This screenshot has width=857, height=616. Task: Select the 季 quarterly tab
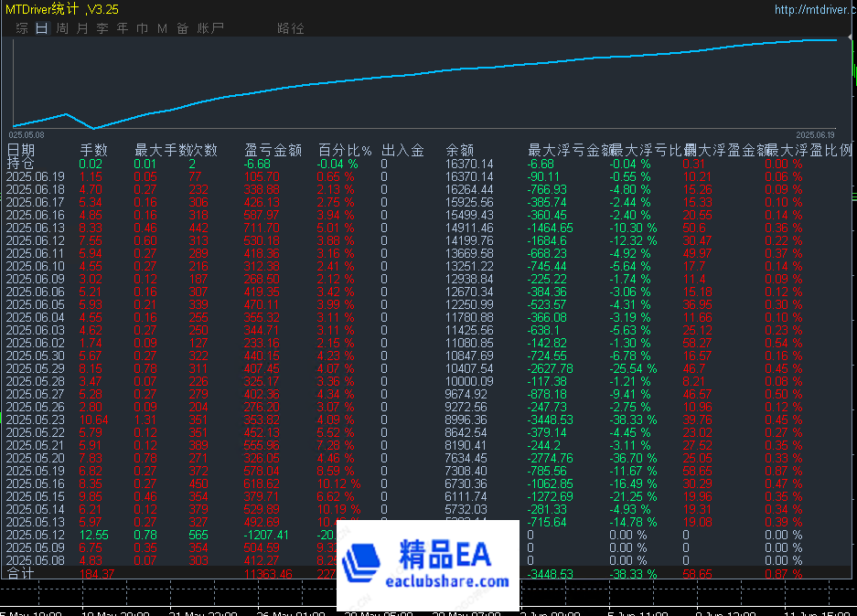tap(102, 28)
